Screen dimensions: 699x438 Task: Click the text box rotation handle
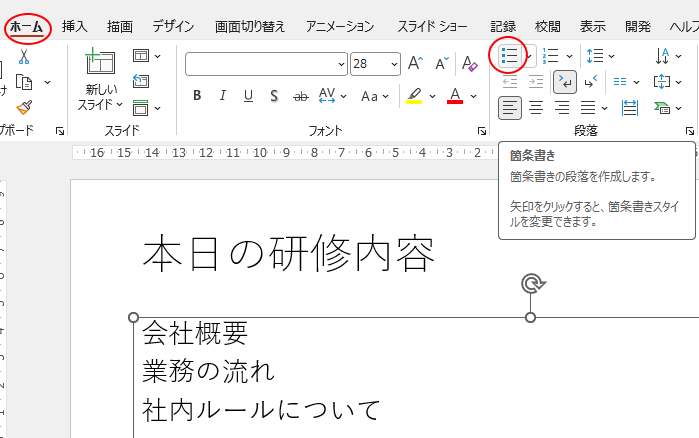coord(533,284)
